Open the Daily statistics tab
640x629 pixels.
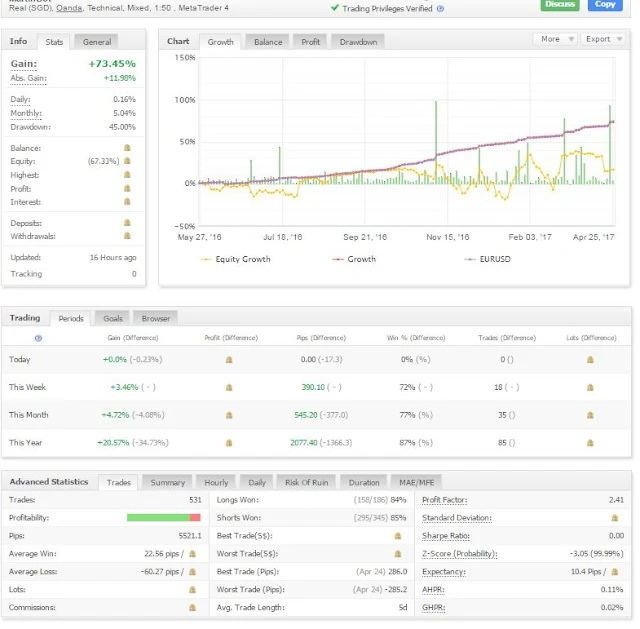click(x=257, y=482)
